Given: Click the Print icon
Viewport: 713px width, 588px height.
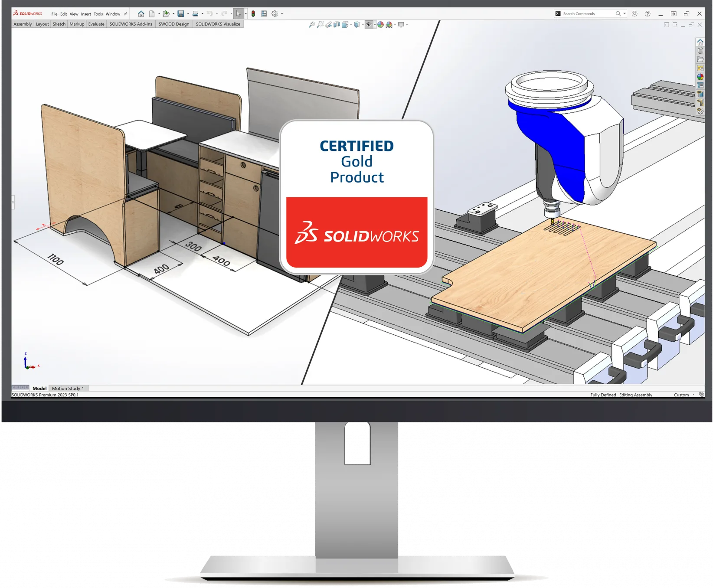Looking at the screenshot, I should 195,14.
